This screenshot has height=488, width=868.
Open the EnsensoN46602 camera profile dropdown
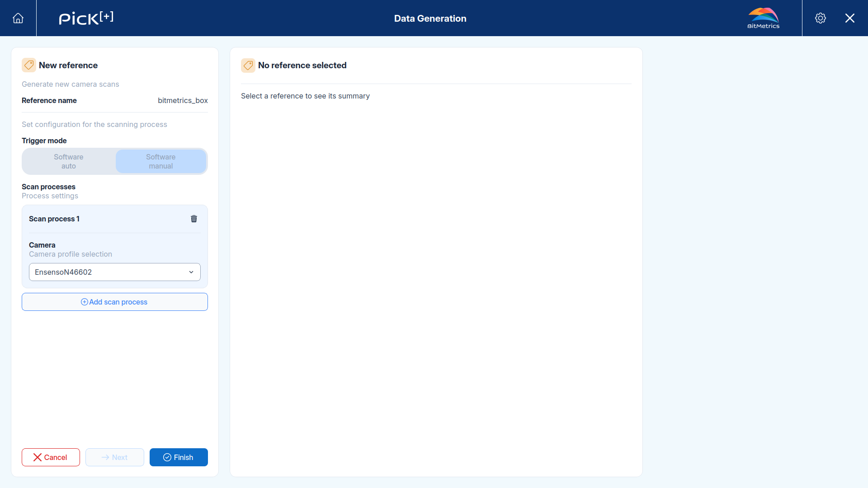115,272
